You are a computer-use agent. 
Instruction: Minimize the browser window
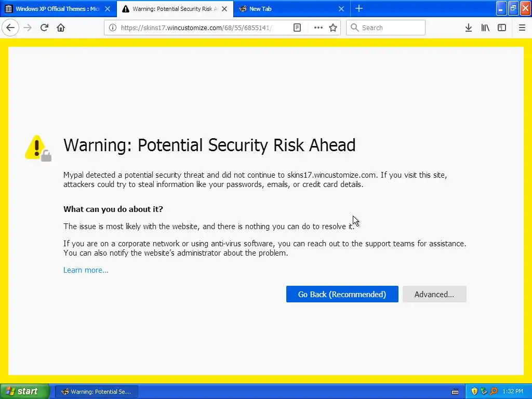tap(501, 8)
